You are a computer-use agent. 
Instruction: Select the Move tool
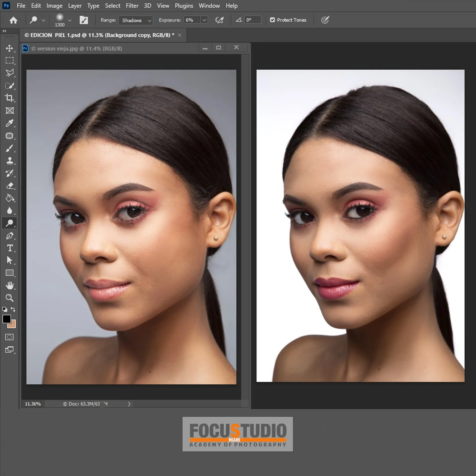(9, 48)
